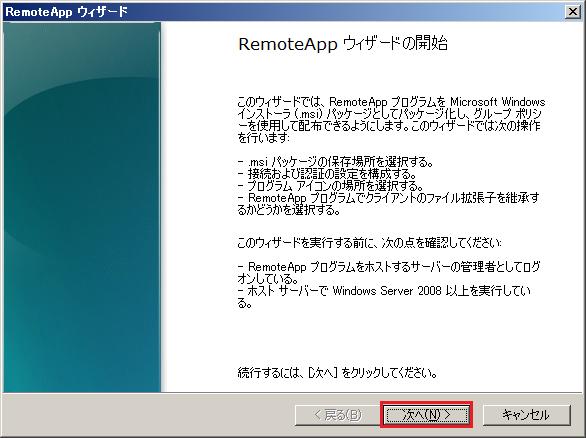The height and width of the screenshot is (438, 586).
Task: Click the line '.msi パッケージの保存場所を選択する。'
Action: 335,162
